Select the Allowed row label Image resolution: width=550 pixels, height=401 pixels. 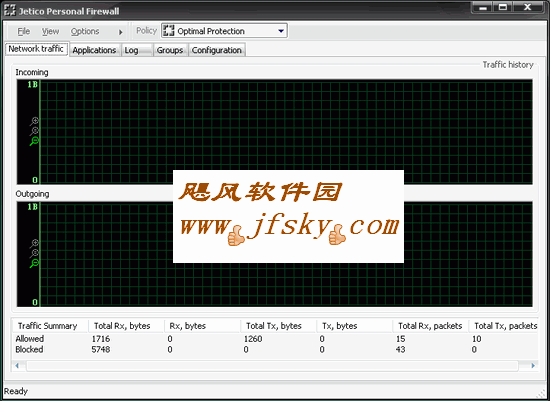[x=30, y=339]
